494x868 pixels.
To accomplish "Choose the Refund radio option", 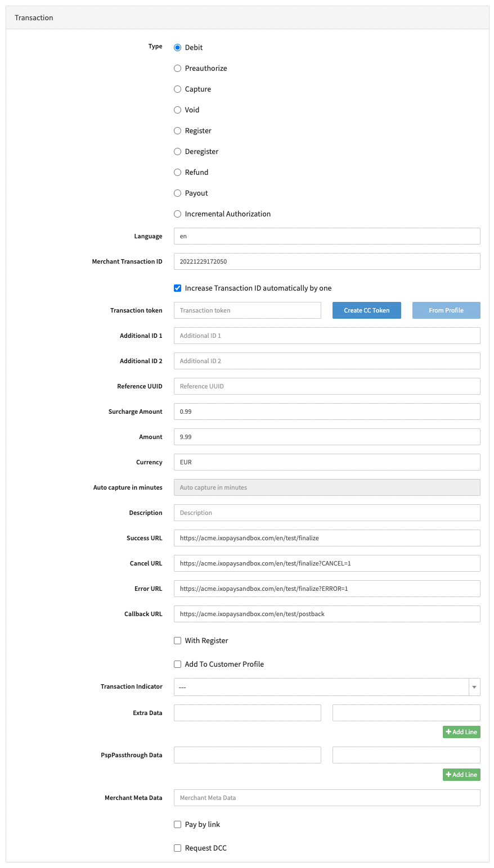I will (x=177, y=172).
